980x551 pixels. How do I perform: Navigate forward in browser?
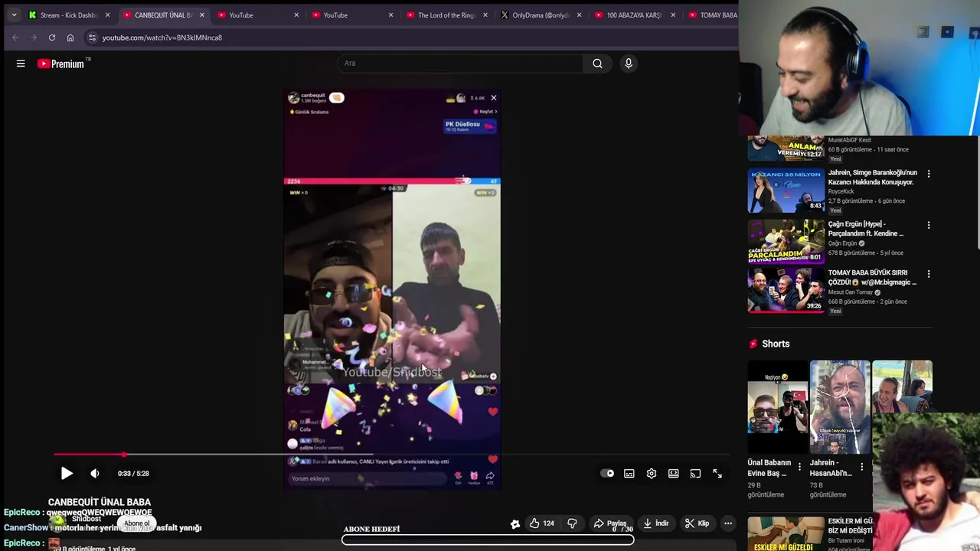click(34, 37)
